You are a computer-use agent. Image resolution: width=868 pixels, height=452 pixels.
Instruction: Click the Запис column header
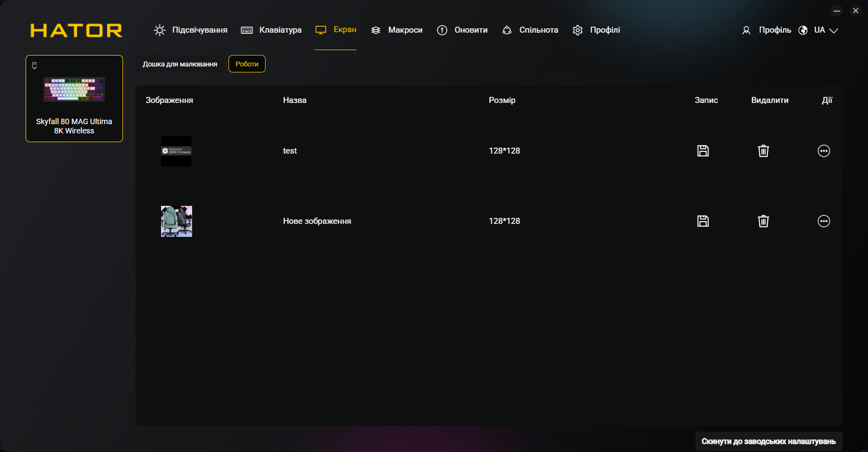click(706, 100)
